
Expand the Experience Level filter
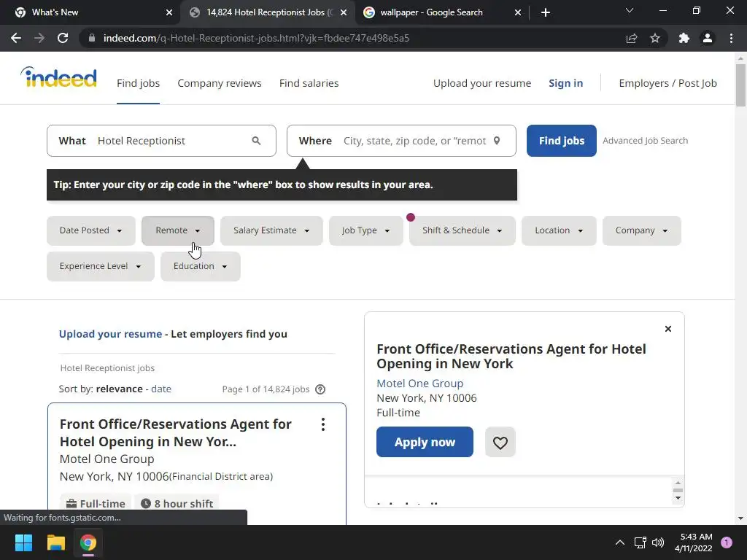(101, 266)
